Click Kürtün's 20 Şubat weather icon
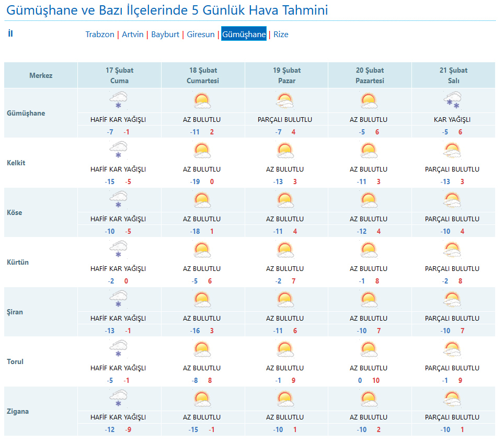 tap(369, 250)
